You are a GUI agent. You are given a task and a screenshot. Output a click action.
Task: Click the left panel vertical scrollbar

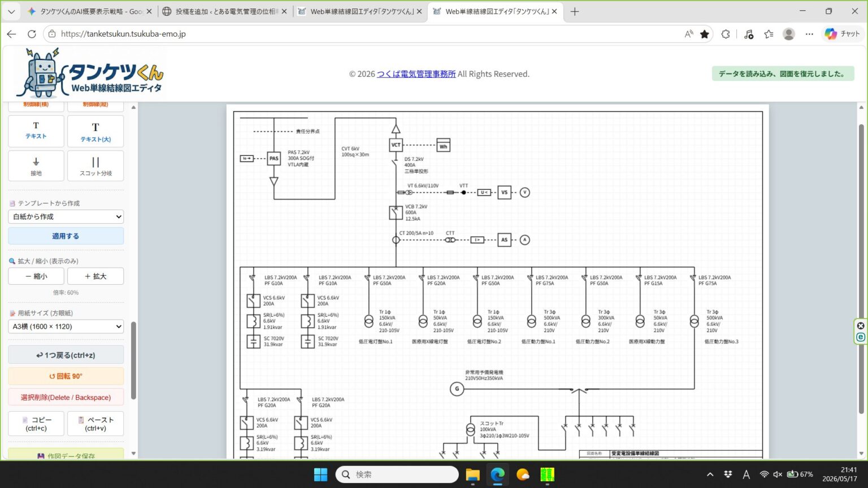click(x=133, y=361)
